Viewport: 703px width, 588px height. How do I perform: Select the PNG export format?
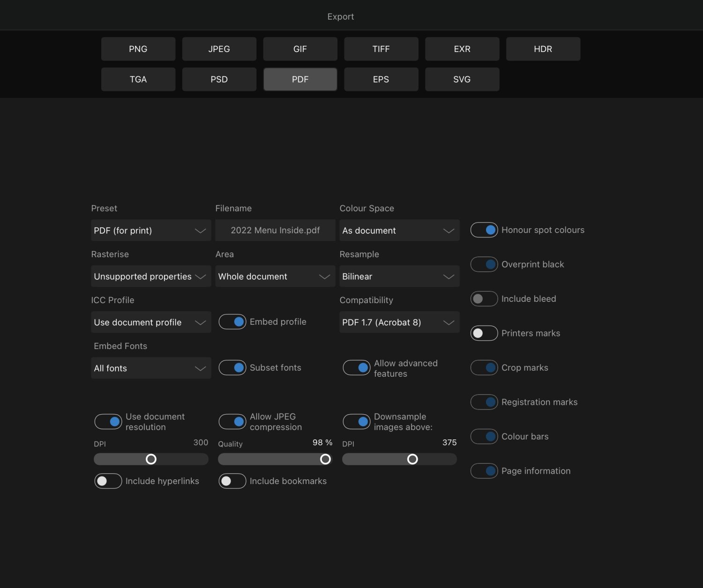point(138,49)
